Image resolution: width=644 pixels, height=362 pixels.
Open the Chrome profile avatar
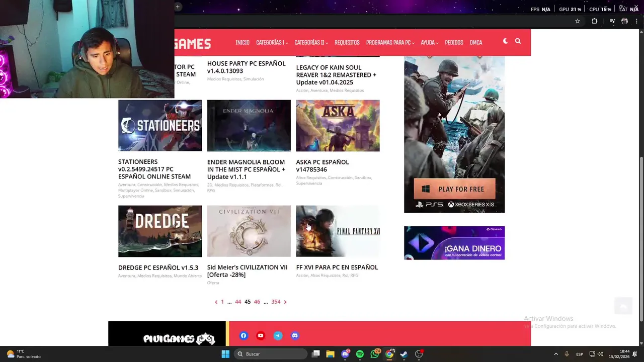(624, 21)
